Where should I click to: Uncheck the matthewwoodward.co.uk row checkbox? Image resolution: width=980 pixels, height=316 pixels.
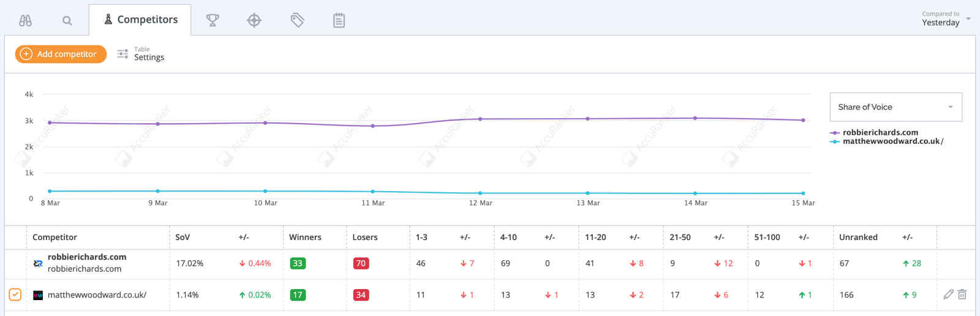point(15,295)
